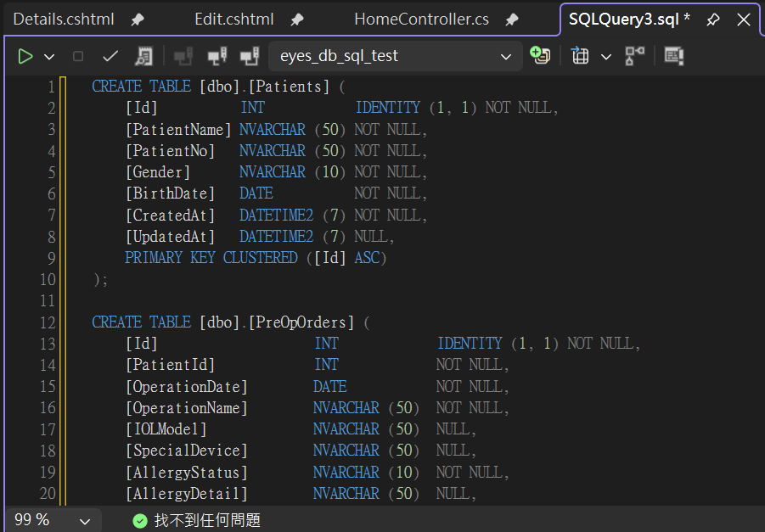Click the PRIMARY KEY CLUSTERED keywords
Screen dimensions: 765x532
(211, 258)
